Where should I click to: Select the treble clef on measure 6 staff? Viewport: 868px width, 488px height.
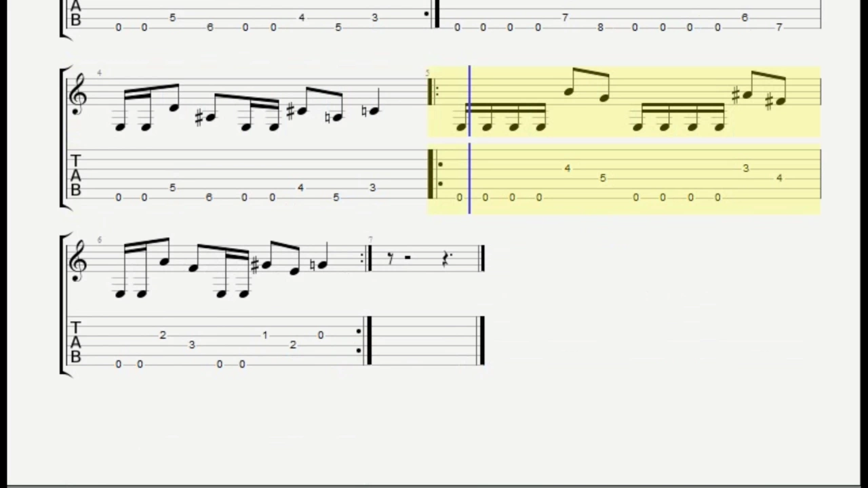pos(79,260)
